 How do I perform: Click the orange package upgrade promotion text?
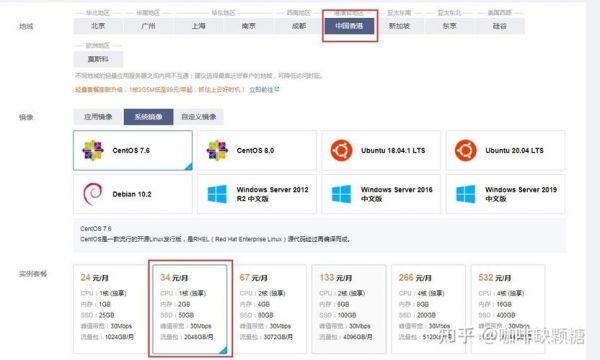pos(160,90)
